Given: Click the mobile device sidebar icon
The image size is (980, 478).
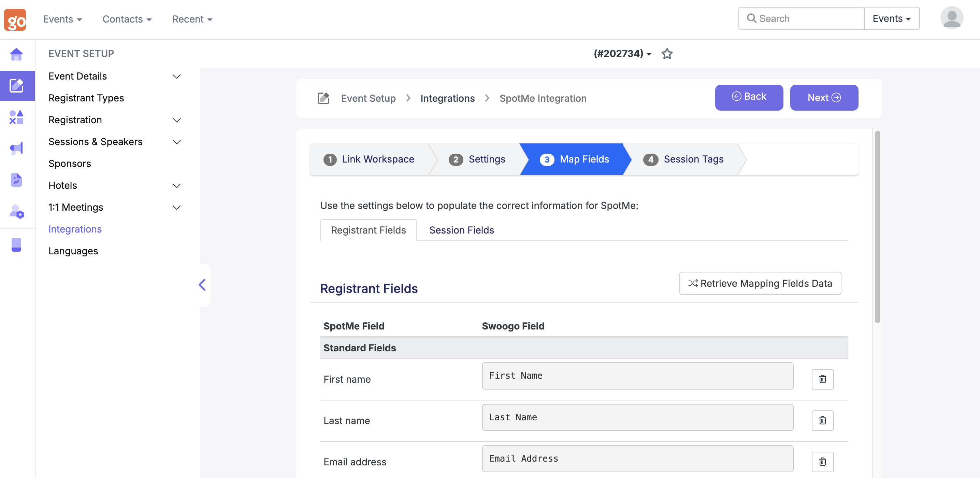Looking at the screenshot, I should pyautogui.click(x=16, y=245).
